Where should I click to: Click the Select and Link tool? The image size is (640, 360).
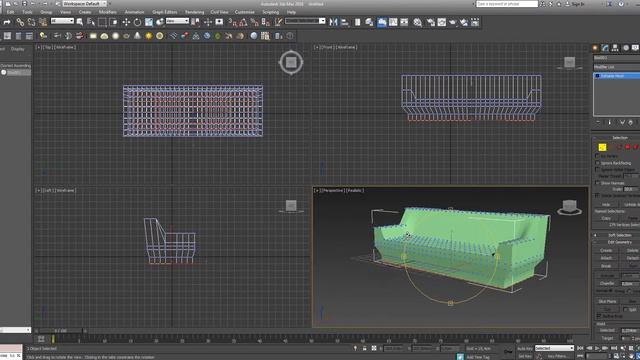(x=20, y=22)
